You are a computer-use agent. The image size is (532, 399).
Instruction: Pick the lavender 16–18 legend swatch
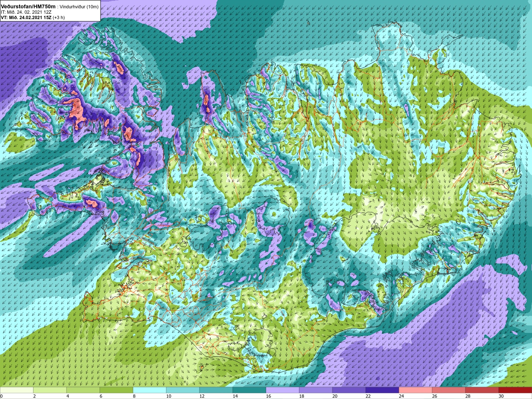[x=283, y=390]
